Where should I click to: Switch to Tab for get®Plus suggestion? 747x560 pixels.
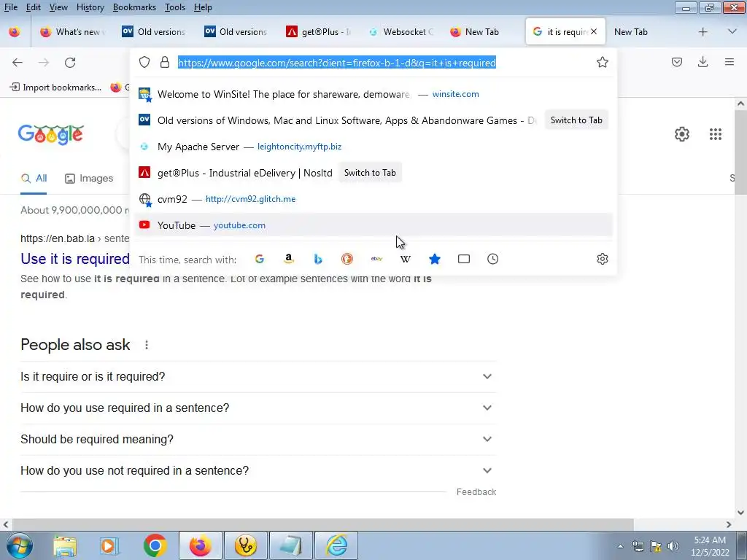click(370, 173)
